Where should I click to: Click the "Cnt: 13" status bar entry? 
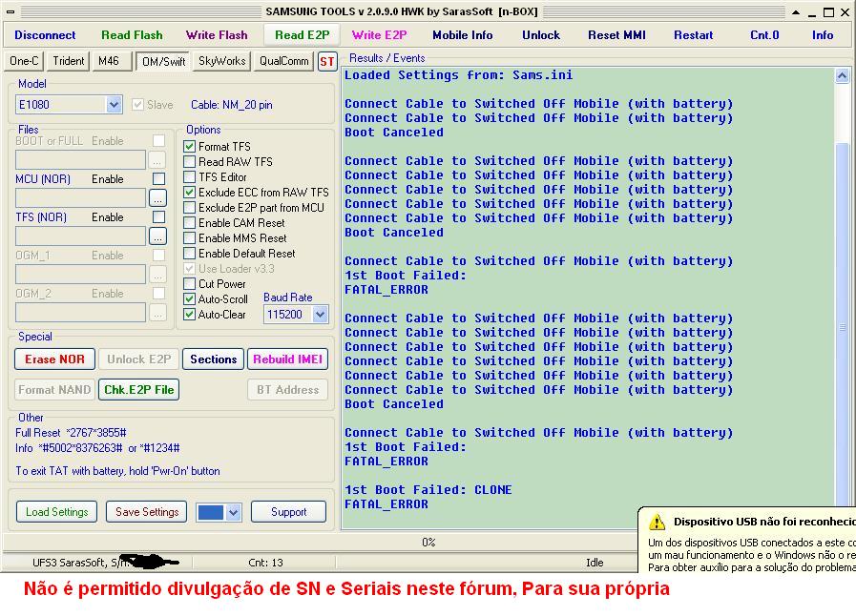point(265,563)
